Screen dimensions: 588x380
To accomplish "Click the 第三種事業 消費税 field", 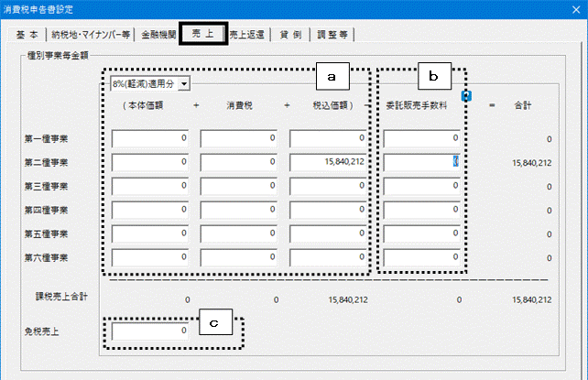I will pos(238,186).
